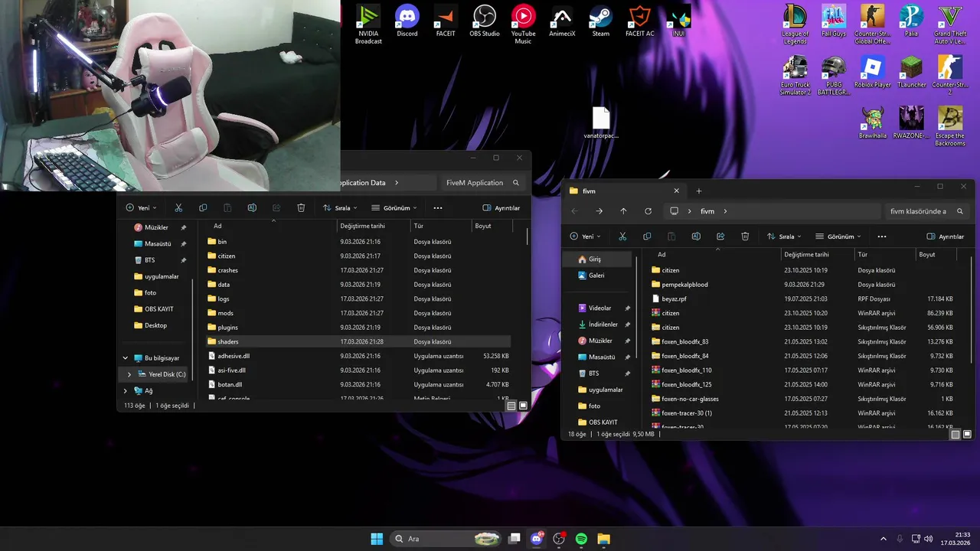
Task: Launch Discord from the desktop shortcut
Action: point(407,21)
